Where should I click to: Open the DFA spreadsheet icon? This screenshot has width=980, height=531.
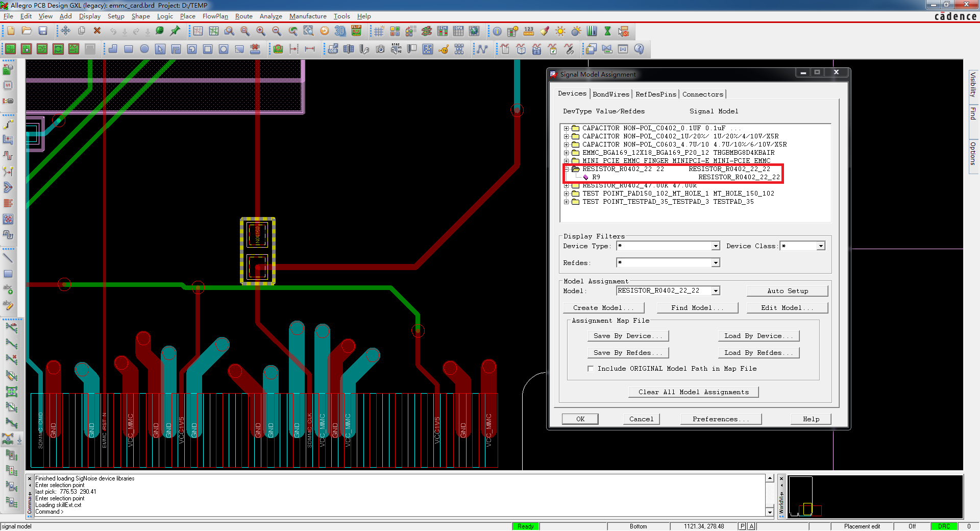coord(458,31)
